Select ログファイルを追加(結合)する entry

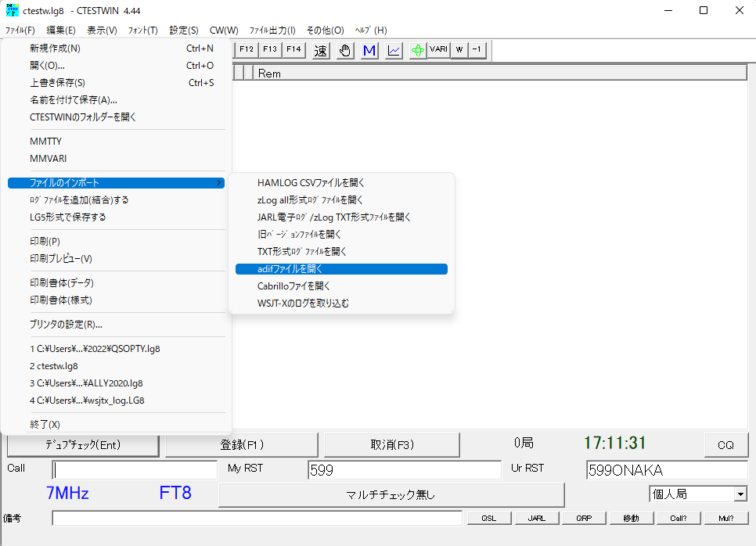click(x=116, y=200)
